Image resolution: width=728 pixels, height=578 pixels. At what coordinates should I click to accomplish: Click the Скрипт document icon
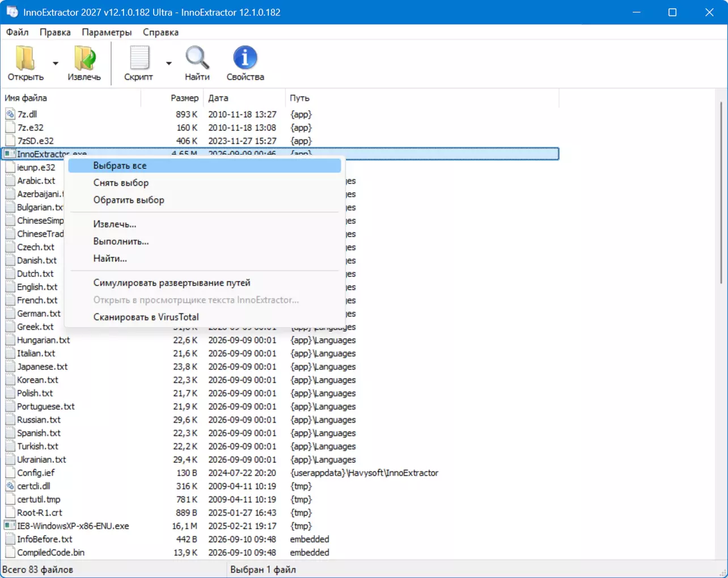[x=139, y=58]
